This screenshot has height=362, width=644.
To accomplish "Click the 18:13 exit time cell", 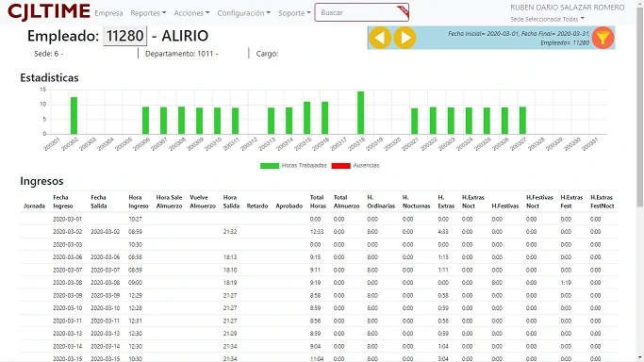I will coord(230,257).
